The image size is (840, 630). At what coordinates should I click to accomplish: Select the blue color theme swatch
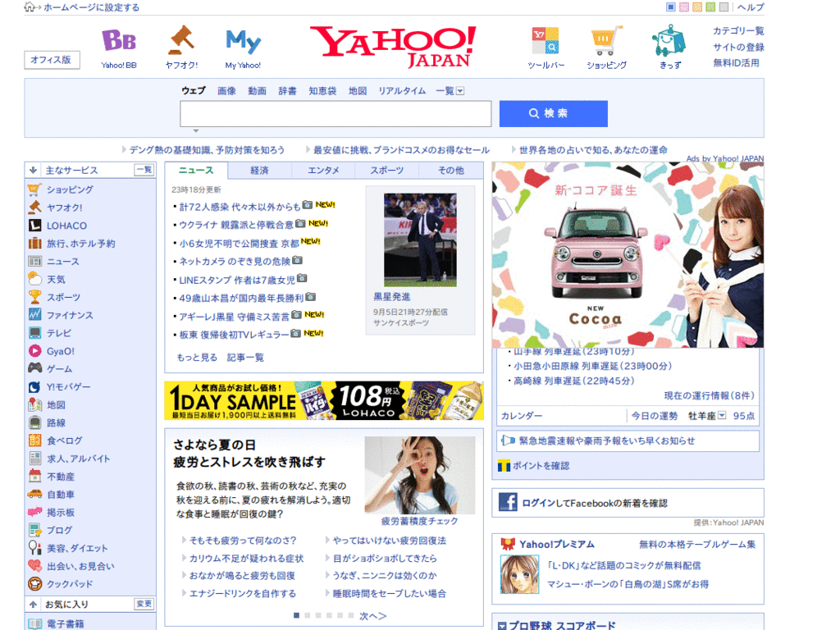[670, 7]
